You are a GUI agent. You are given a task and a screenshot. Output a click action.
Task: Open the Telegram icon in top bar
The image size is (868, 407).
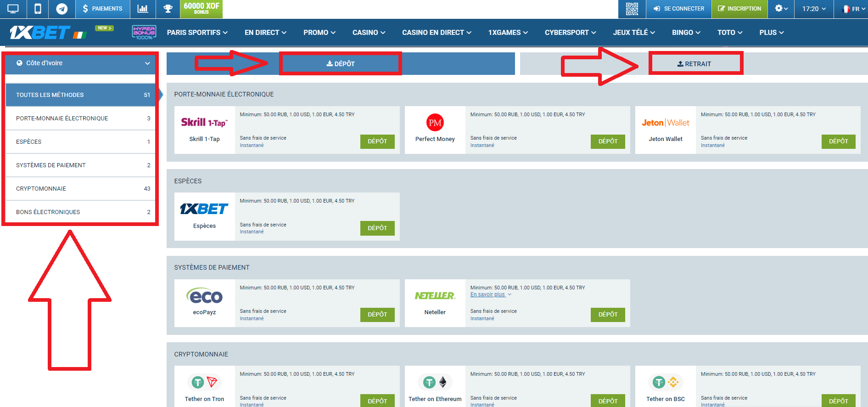(x=62, y=9)
